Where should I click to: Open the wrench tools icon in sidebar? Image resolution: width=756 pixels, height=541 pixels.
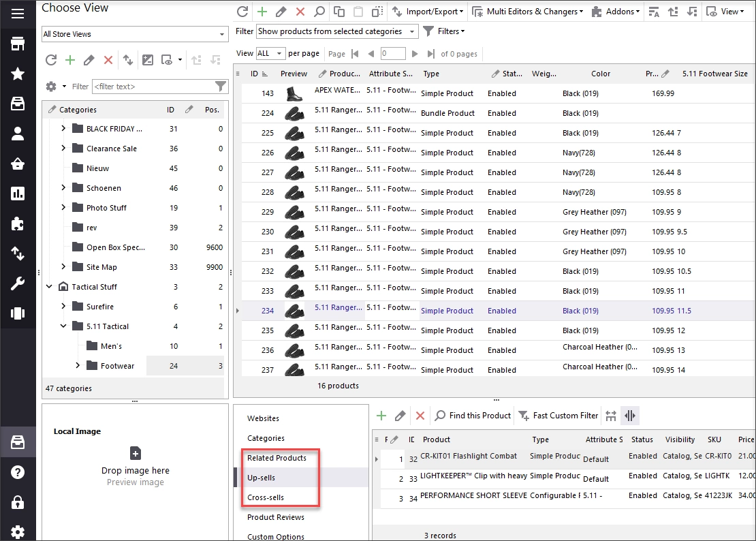(18, 283)
